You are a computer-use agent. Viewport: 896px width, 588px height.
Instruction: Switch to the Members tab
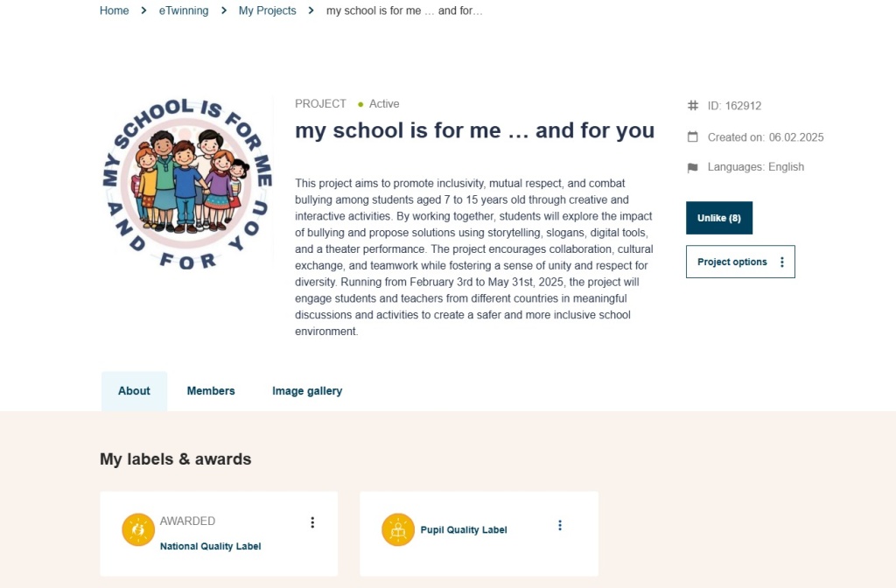pyautogui.click(x=211, y=391)
